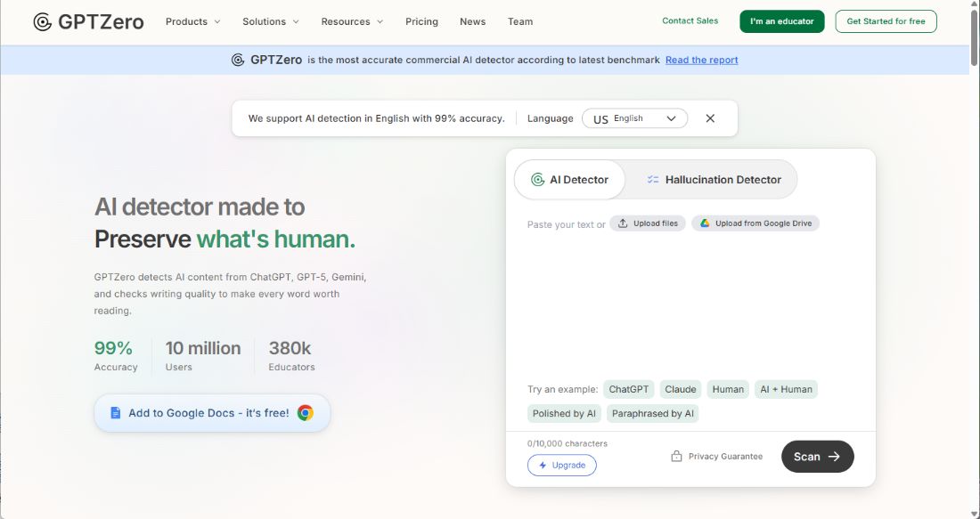This screenshot has height=519, width=980.
Task: Dismiss the language notice with X
Action: [710, 118]
